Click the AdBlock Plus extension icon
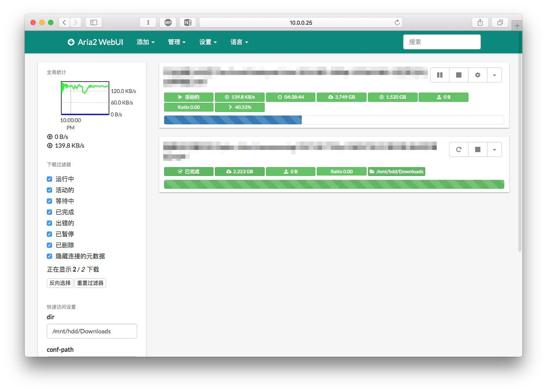This screenshot has width=547, height=392. coord(168,22)
